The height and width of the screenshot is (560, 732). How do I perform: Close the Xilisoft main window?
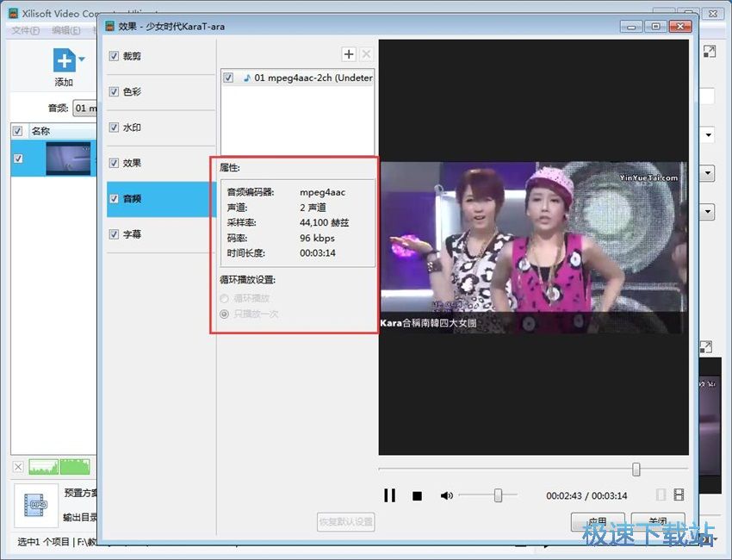click(x=713, y=14)
